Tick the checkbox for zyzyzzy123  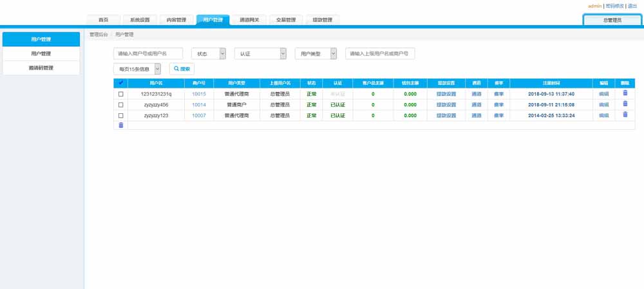tap(120, 115)
